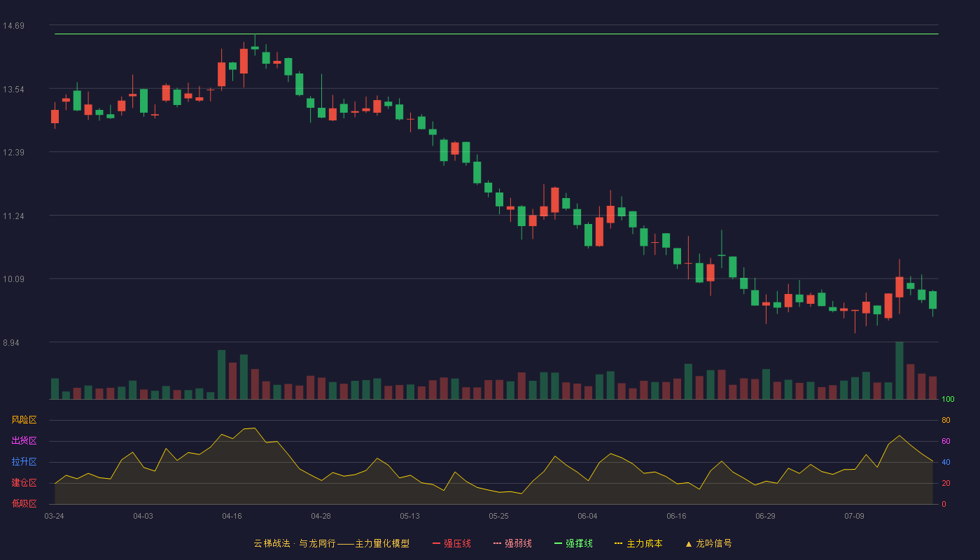Select the 出货区 zone label
This screenshot has width=980, height=560.
pos(24,441)
